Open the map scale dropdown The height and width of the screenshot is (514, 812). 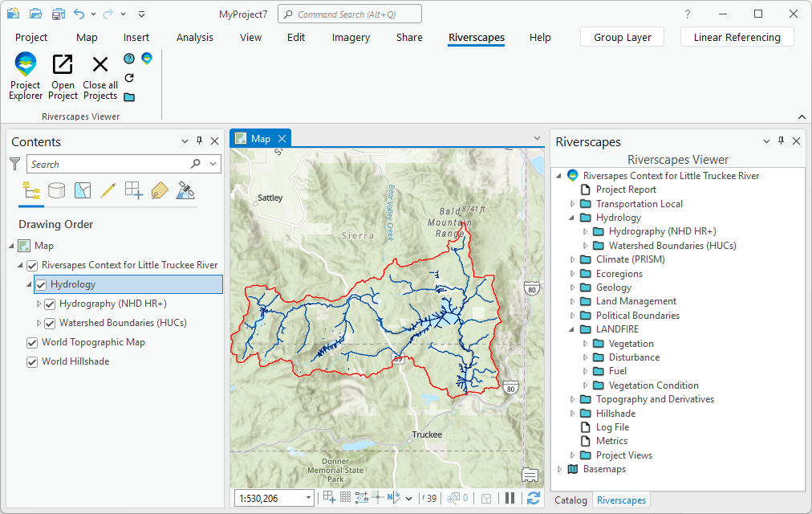[308, 499]
